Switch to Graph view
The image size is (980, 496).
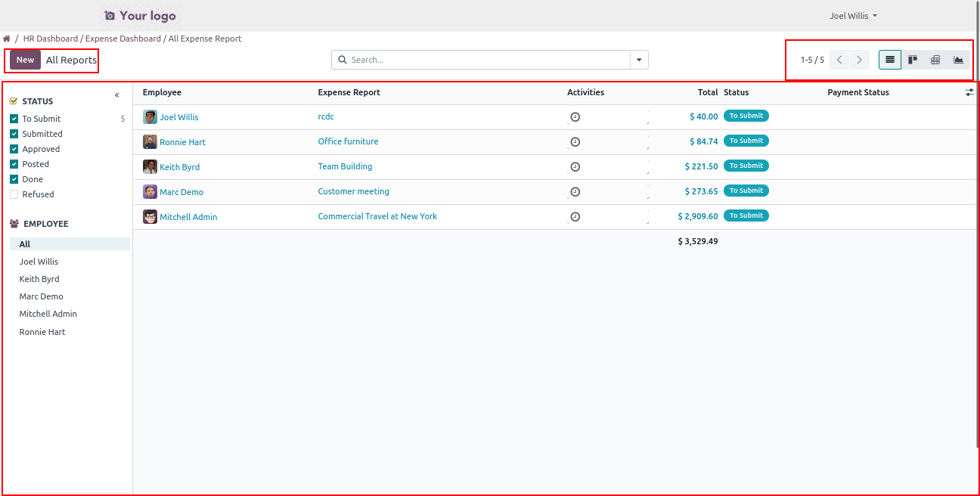point(958,60)
